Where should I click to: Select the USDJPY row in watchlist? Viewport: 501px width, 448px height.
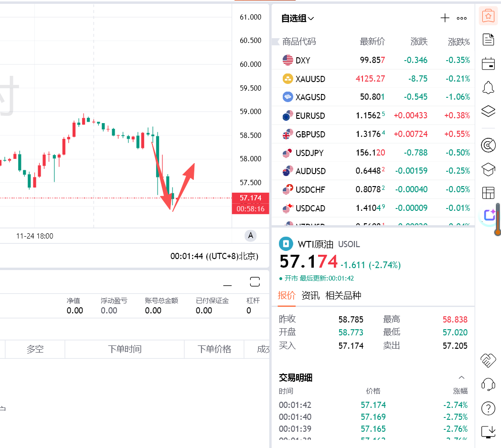click(x=373, y=153)
